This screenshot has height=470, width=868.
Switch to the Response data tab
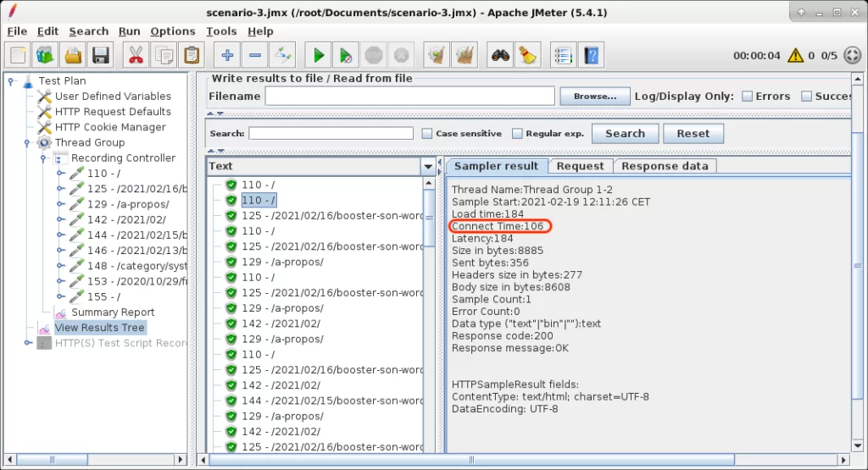coord(665,166)
